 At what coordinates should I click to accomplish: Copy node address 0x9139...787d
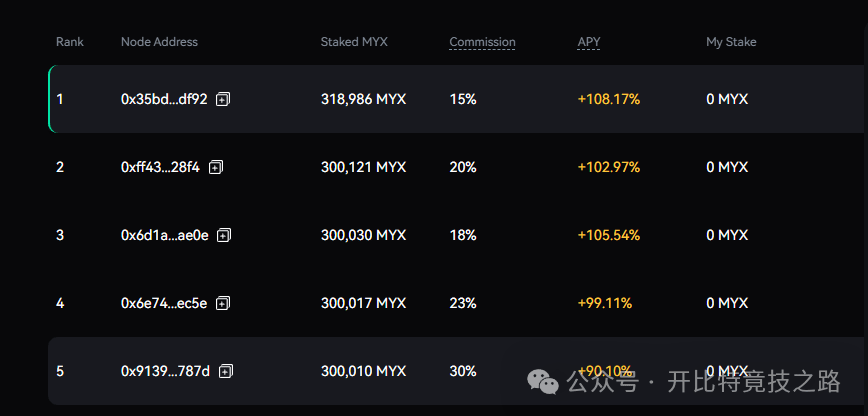pyautogui.click(x=225, y=371)
